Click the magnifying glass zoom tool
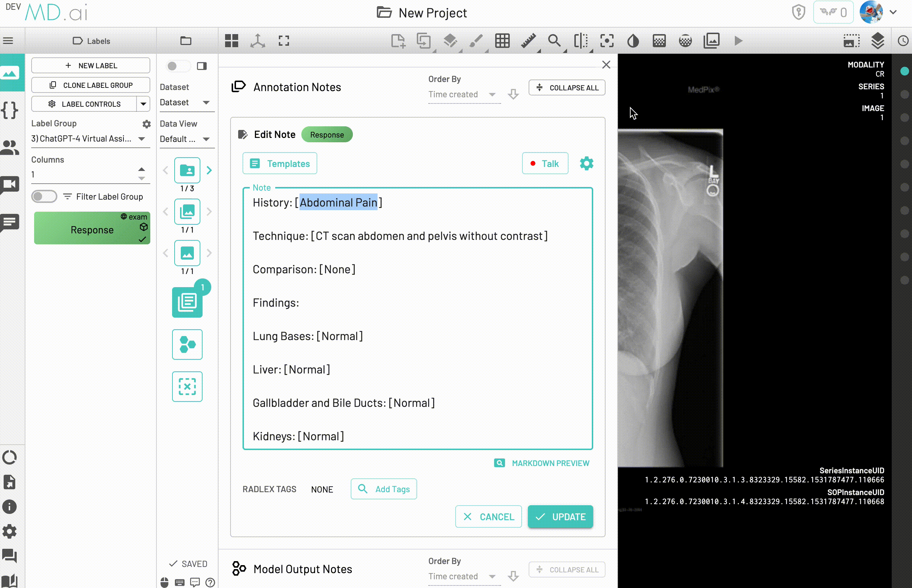 pyautogui.click(x=554, y=41)
